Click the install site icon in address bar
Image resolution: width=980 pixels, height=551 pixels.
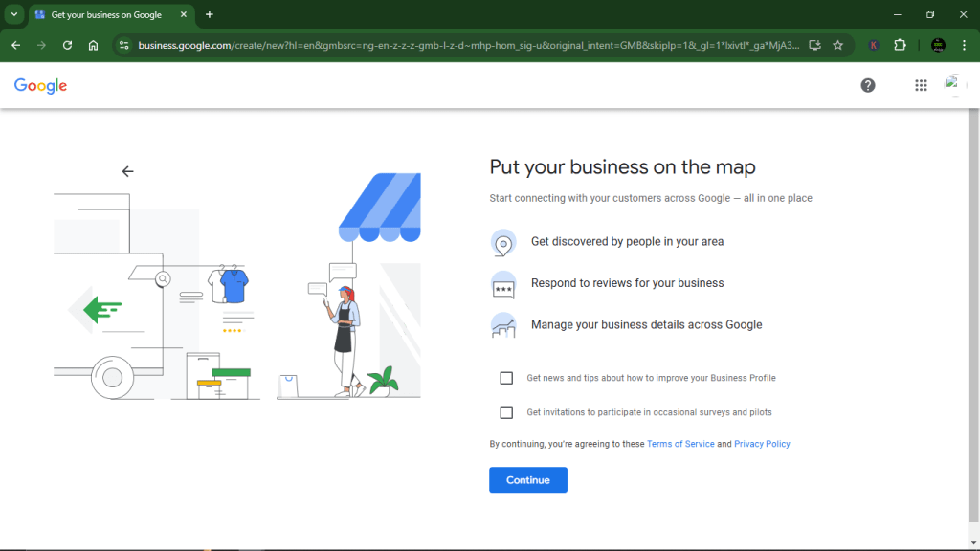click(x=814, y=44)
